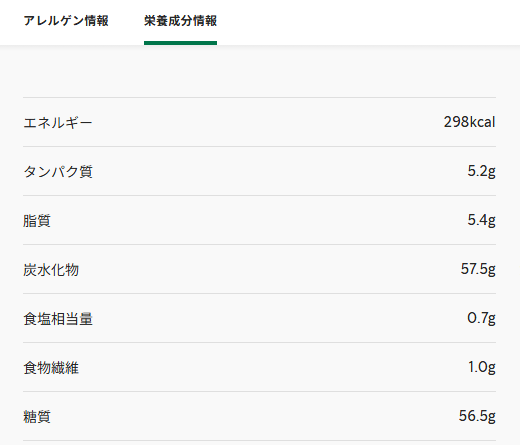Viewport: 520px width, 445px height.
Task: Click the タンパク質 row label
Action: [58, 172]
